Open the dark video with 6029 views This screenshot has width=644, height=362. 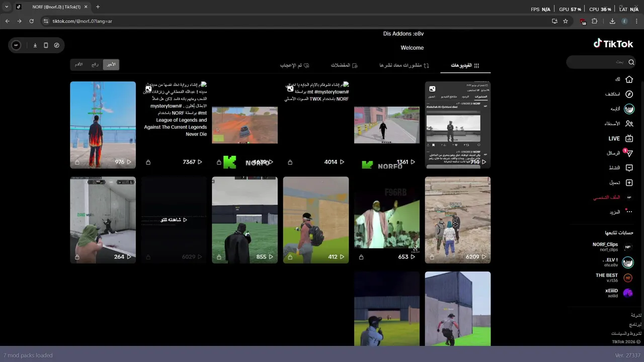pos(174,220)
